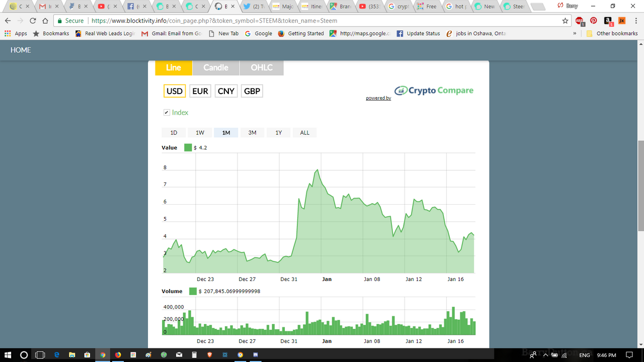Set chart range to 1Y
Viewport: 644px width, 362px height.
point(279,133)
